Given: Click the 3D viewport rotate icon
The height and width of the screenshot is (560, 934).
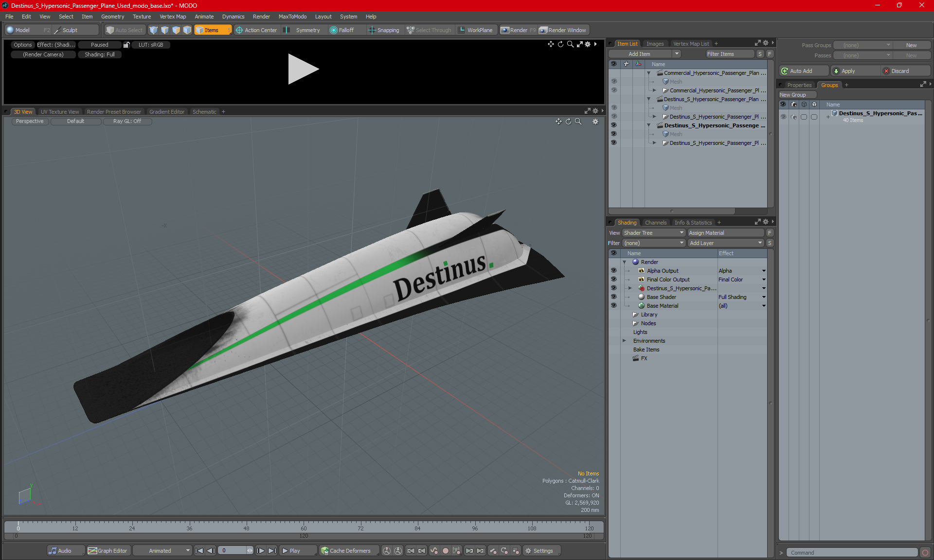Looking at the screenshot, I should coord(568,122).
